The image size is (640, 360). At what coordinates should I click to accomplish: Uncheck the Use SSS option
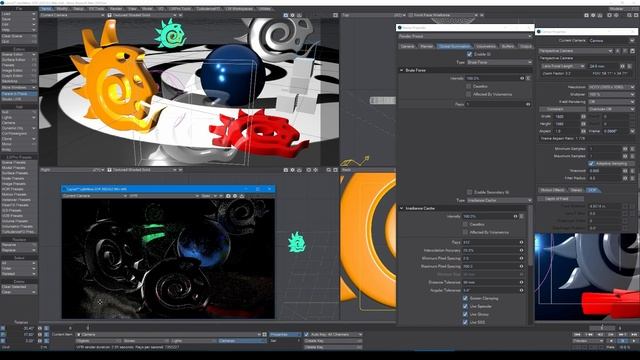[x=465, y=322]
